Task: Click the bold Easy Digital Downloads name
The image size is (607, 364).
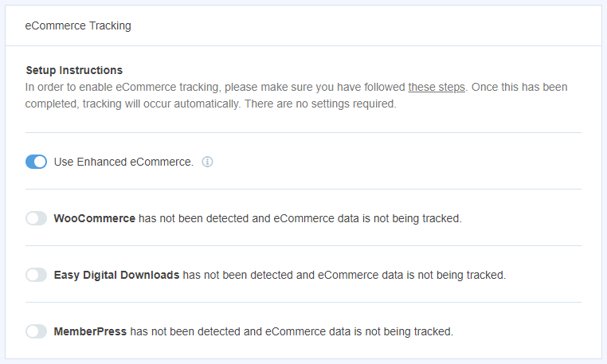Action: tap(117, 275)
